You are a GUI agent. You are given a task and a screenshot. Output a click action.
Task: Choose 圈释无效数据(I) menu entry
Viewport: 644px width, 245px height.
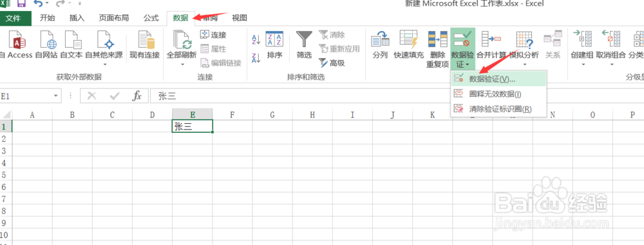coord(498,93)
